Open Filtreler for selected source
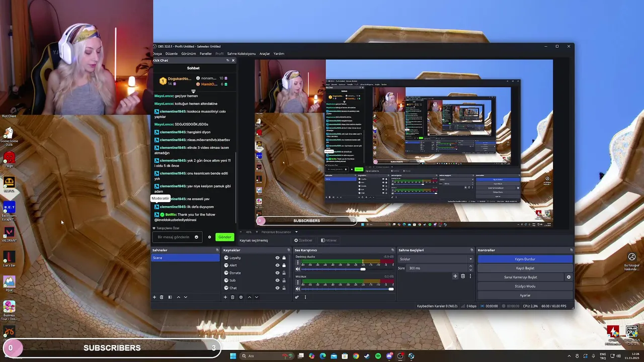Screen dimensions: 644x362 point(329,240)
